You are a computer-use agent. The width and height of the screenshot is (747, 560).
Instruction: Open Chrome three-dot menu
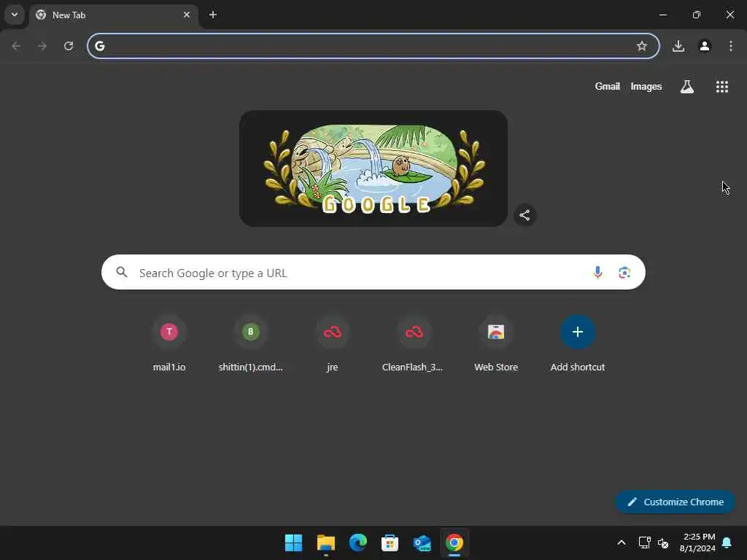click(x=731, y=46)
